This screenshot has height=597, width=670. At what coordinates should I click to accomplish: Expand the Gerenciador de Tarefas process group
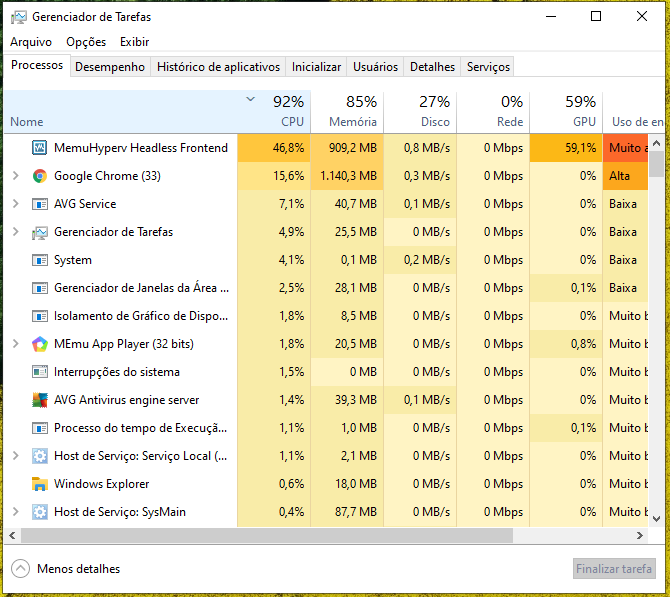click(x=16, y=232)
